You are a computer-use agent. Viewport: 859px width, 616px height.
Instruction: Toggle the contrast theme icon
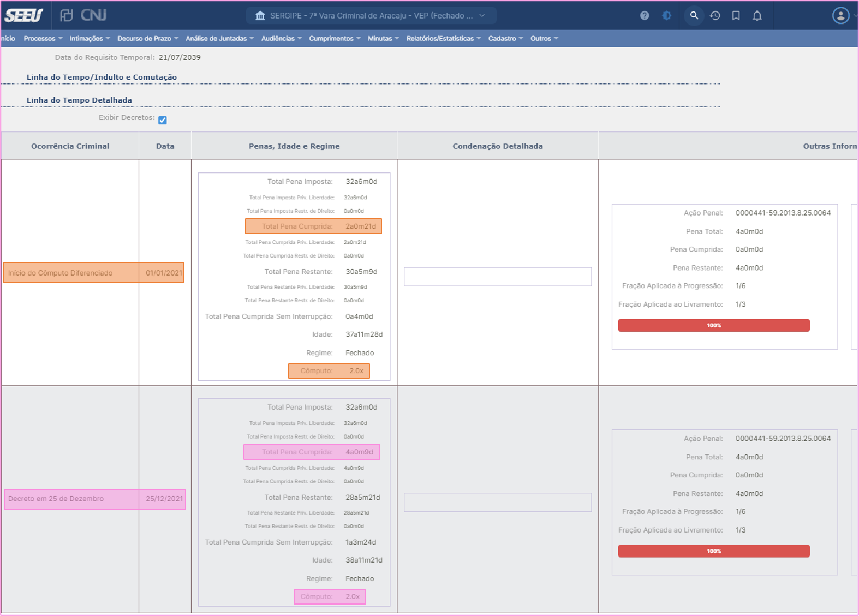(x=667, y=16)
